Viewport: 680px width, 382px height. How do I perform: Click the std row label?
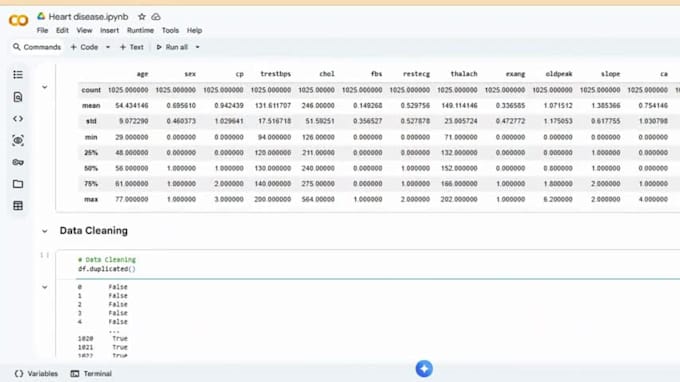(91, 121)
